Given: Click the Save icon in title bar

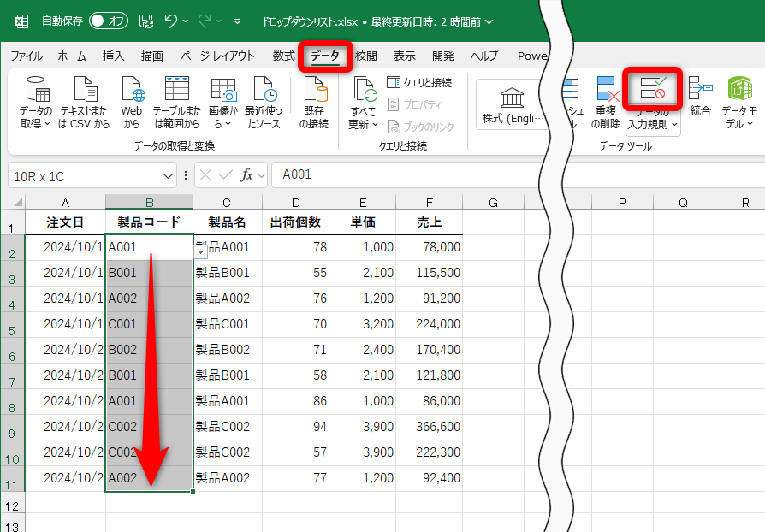Looking at the screenshot, I should [145, 21].
